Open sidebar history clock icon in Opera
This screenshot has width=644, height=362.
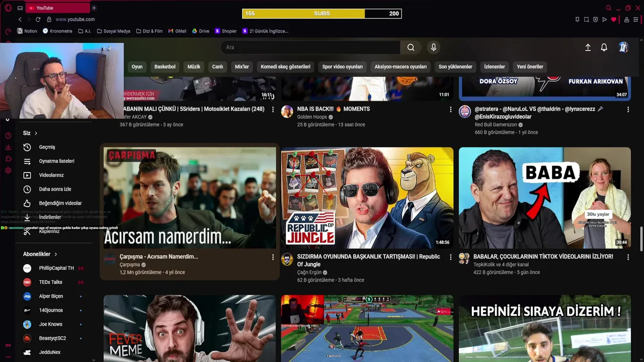pyautogui.click(x=8, y=136)
